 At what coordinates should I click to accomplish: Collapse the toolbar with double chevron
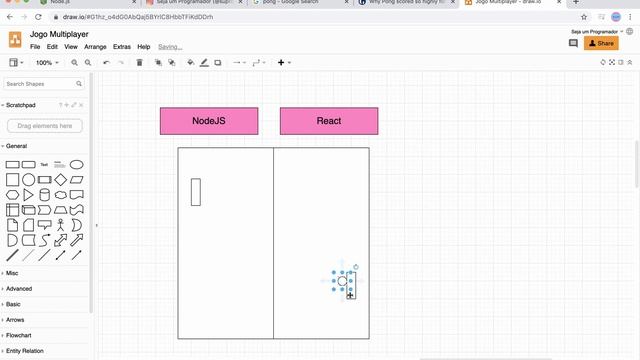point(629,62)
